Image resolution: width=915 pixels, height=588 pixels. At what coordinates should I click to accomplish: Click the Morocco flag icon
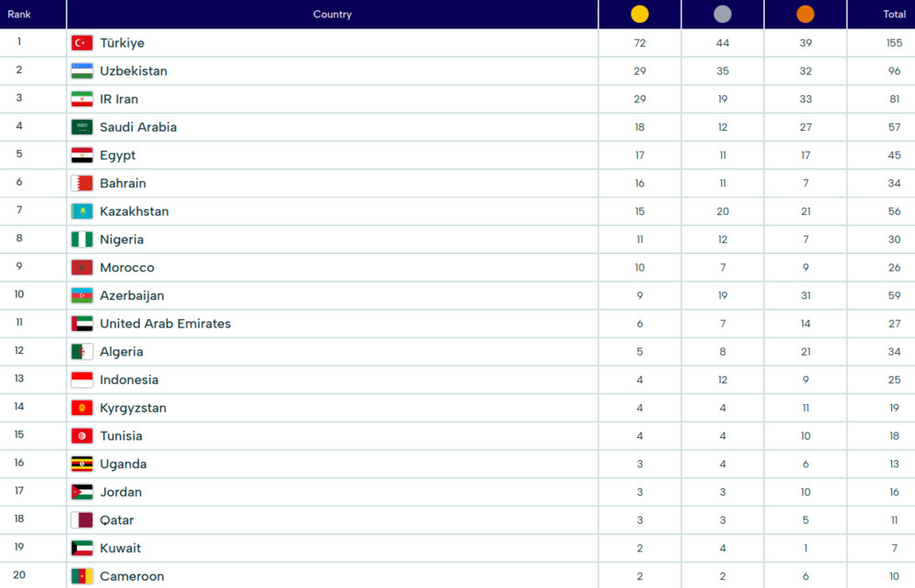tap(82, 268)
